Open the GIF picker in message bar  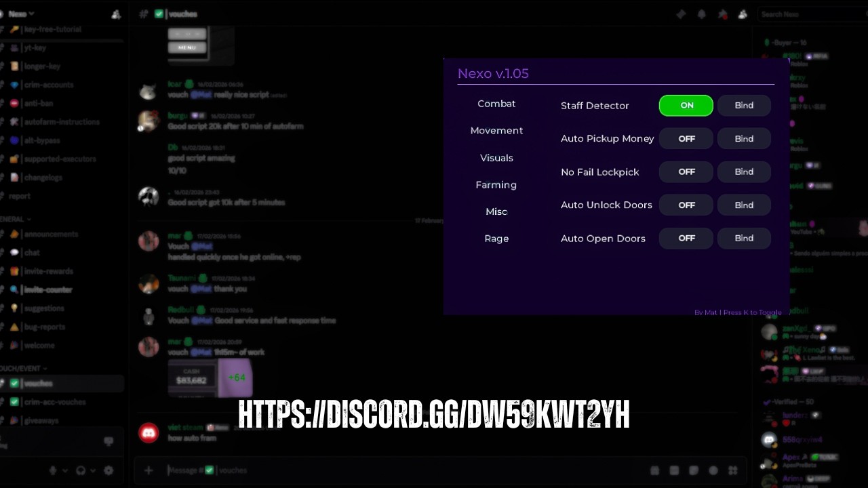[674, 470]
